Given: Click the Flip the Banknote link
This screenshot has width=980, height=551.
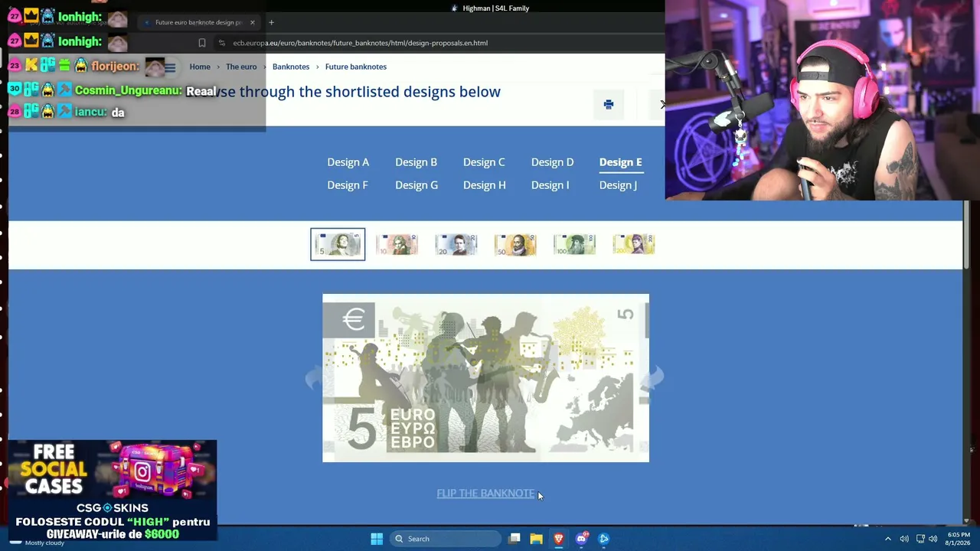Looking at the screenshot, I should (485, 494).
